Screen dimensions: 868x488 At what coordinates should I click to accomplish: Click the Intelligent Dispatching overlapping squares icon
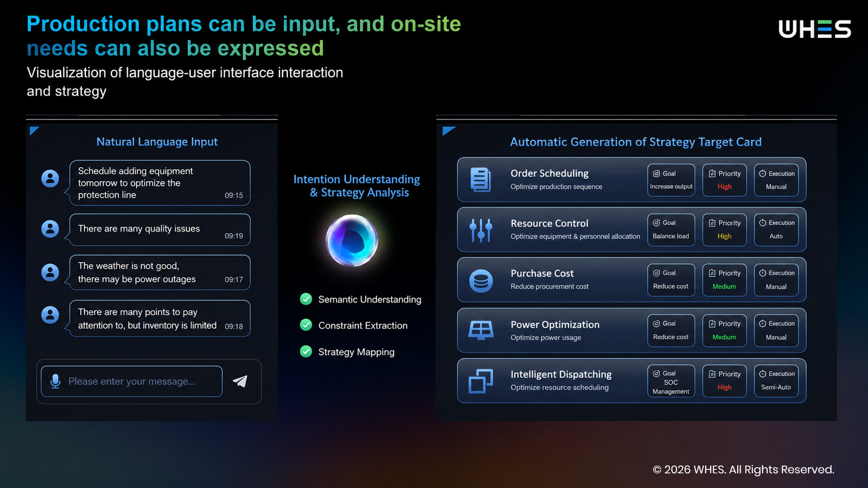tap(481, 381)
